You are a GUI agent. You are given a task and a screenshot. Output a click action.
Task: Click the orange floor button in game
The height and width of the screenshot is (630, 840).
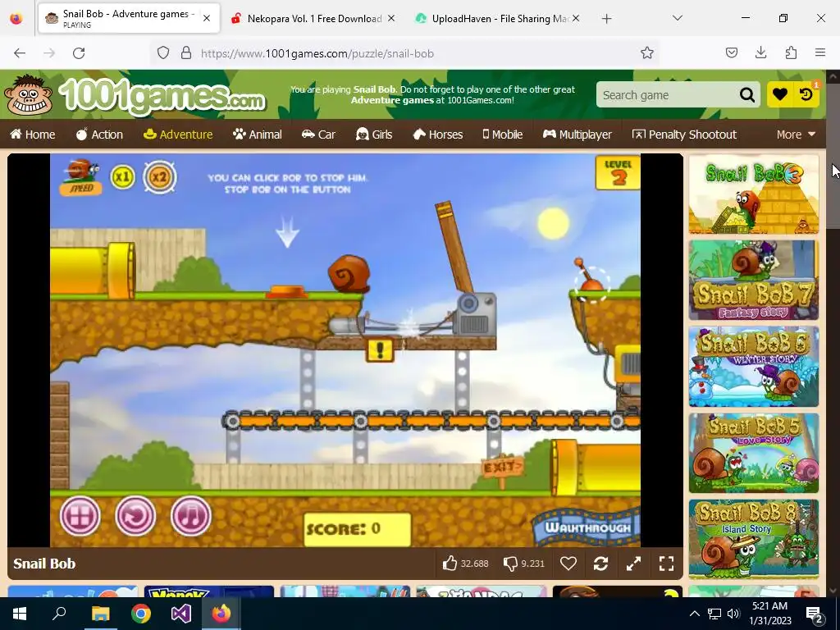click(x=286, y=291)
